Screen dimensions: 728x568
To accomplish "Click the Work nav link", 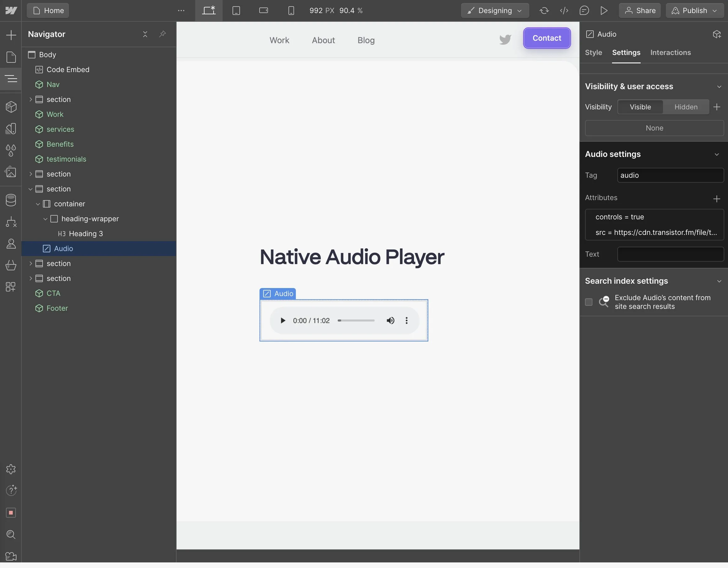I will 279,40.
